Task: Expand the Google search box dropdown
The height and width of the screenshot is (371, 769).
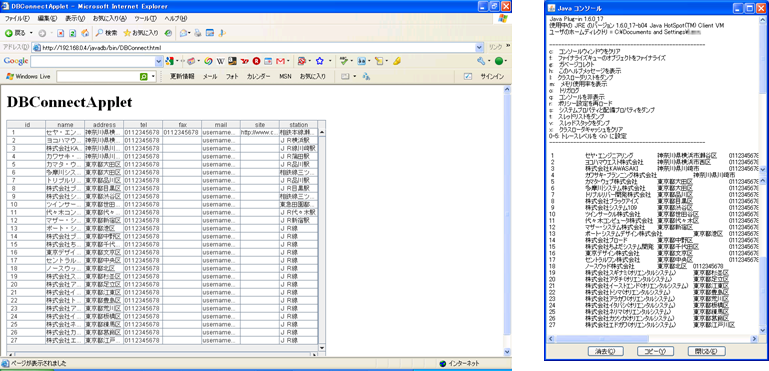Action: [x=158, y=61]
